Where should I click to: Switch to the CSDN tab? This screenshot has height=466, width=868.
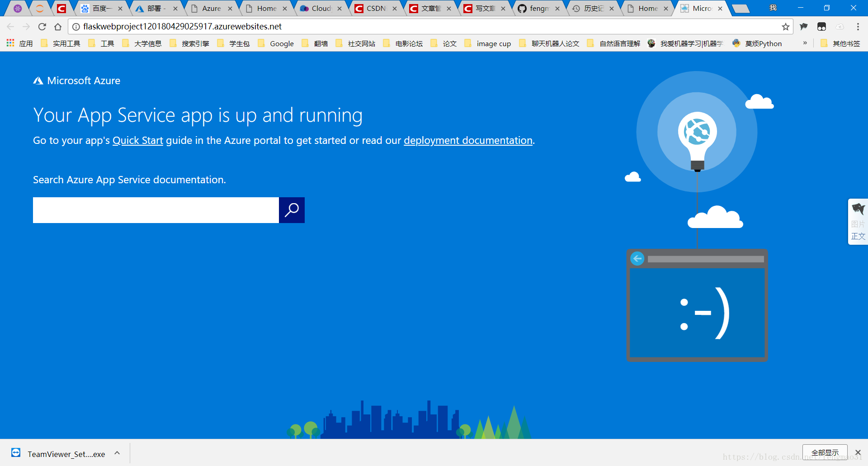tap(375, 9)
